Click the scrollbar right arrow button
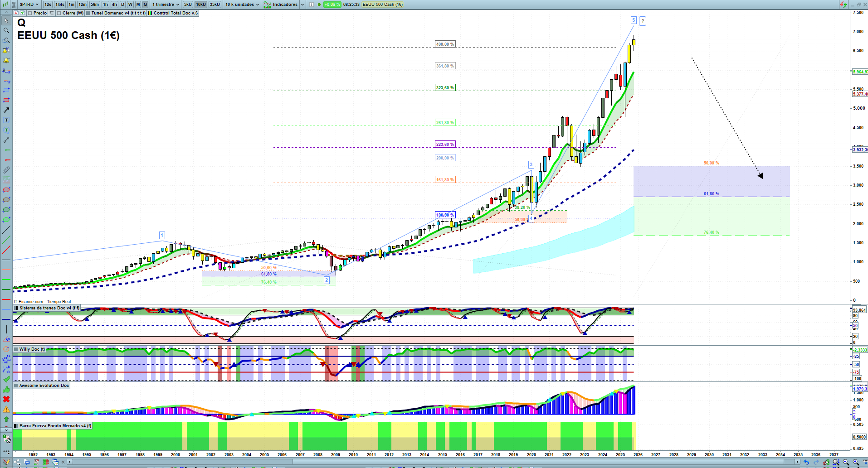 (x=797, y=462)
